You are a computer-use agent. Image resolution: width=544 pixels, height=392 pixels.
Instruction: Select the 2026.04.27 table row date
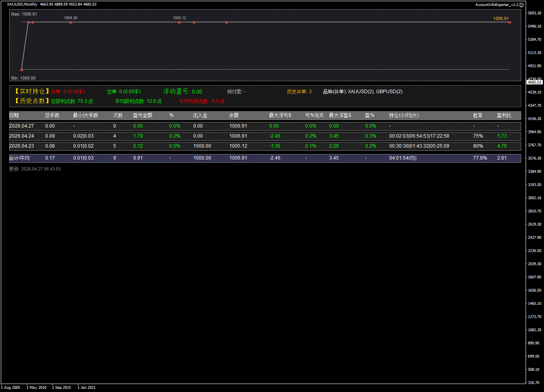pos(22,126)
